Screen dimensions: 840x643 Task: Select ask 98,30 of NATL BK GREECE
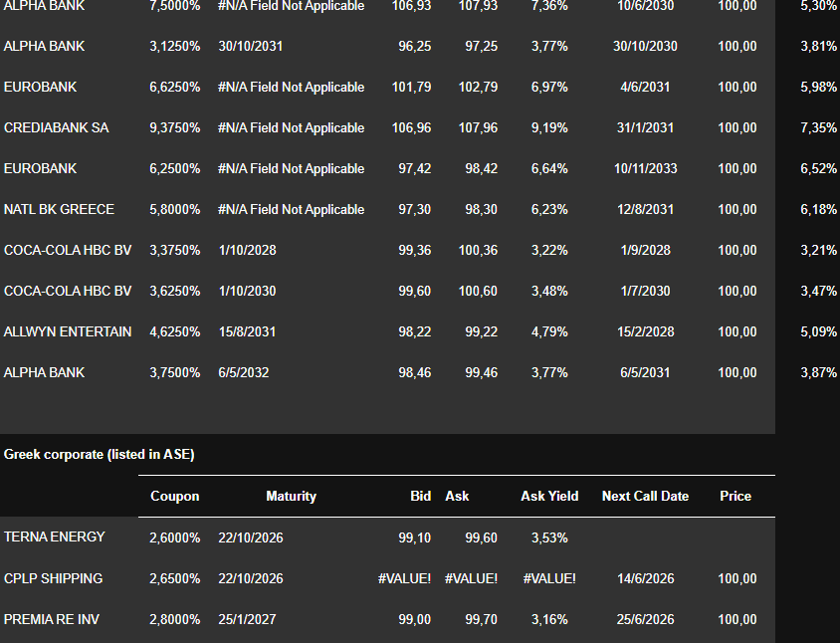point(481,209)
